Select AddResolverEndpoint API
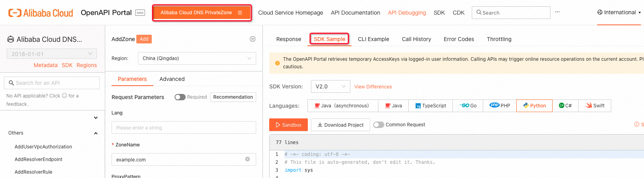 point(39,159)
